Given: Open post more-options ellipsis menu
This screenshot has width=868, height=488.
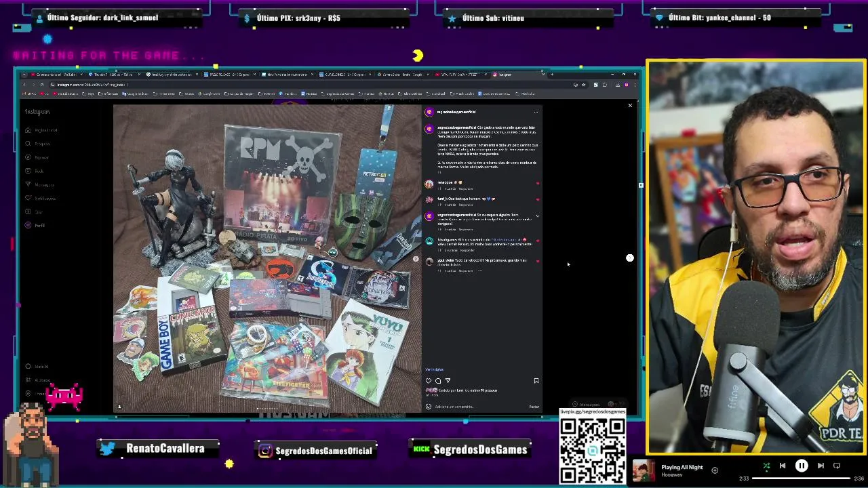Looking at the screenshot, I should pos(536,112).
